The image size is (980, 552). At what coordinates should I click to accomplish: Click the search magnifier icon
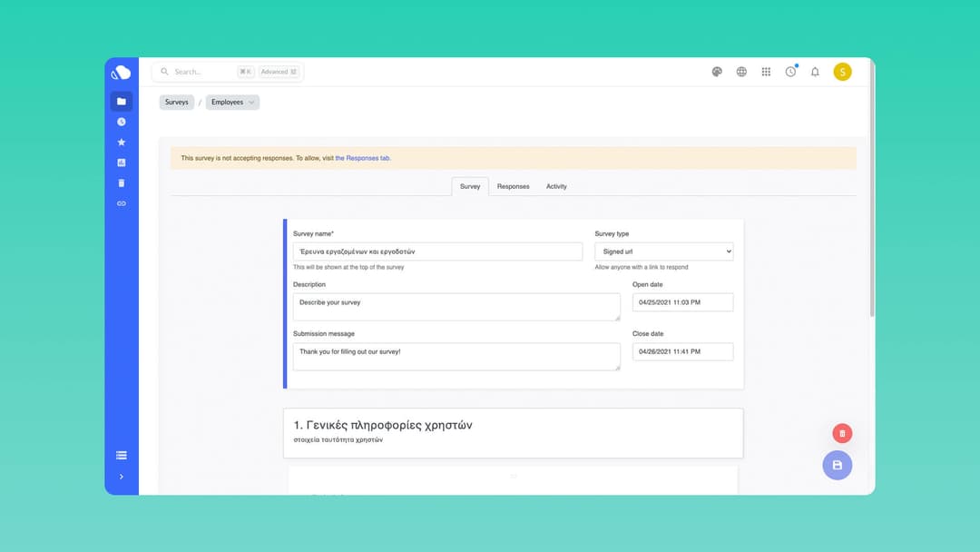[164, 72]
